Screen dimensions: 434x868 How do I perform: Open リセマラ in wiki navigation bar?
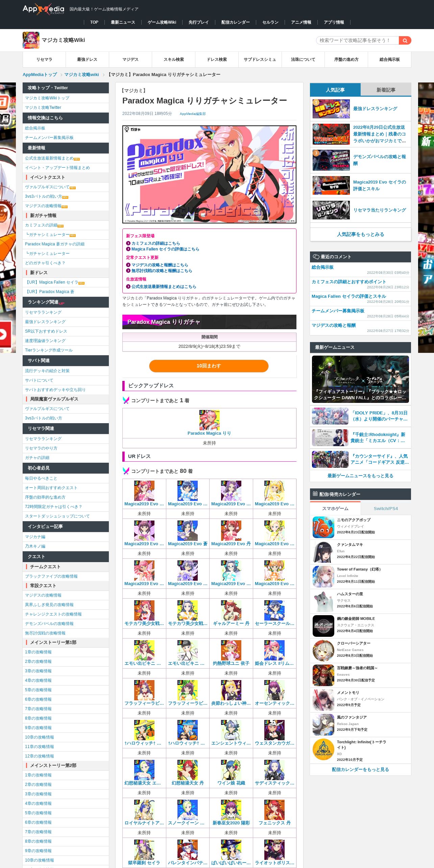point(44,59)
